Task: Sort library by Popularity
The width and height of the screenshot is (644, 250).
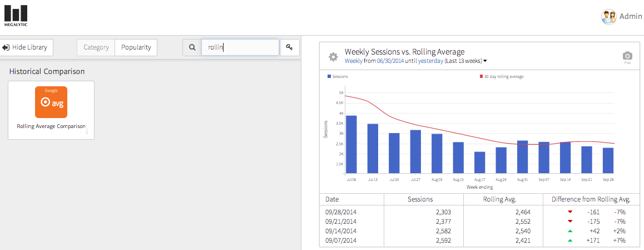Action: (136, 47)
